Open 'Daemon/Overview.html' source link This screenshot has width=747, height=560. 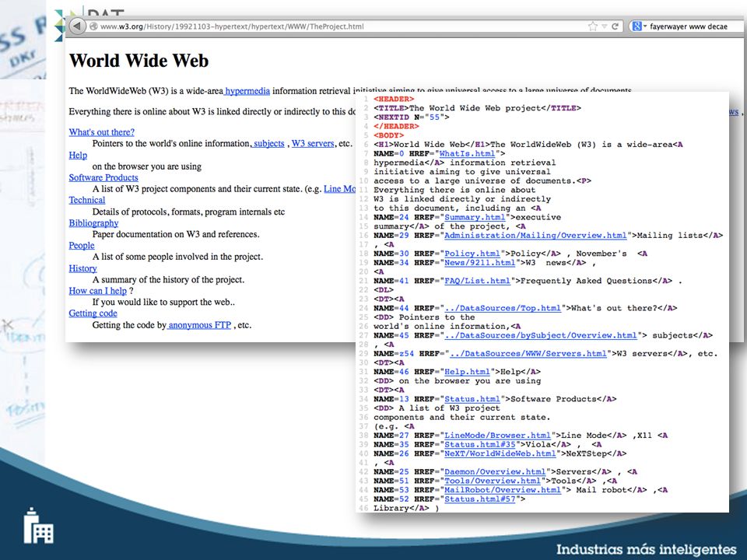coord(495,471)
